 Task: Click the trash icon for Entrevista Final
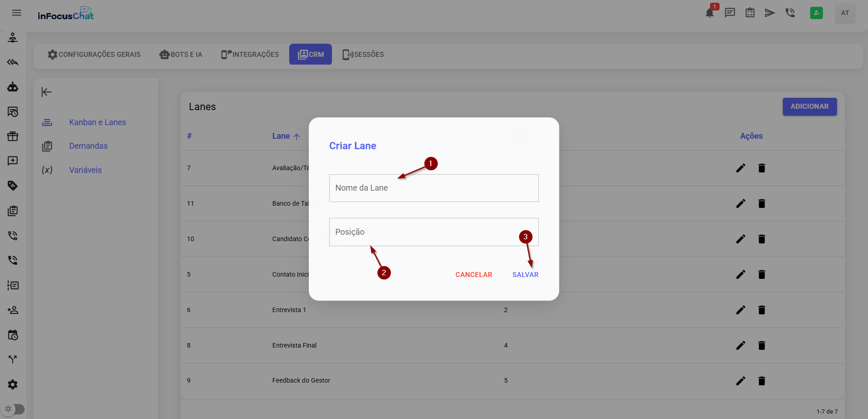(x=761, y=345)
